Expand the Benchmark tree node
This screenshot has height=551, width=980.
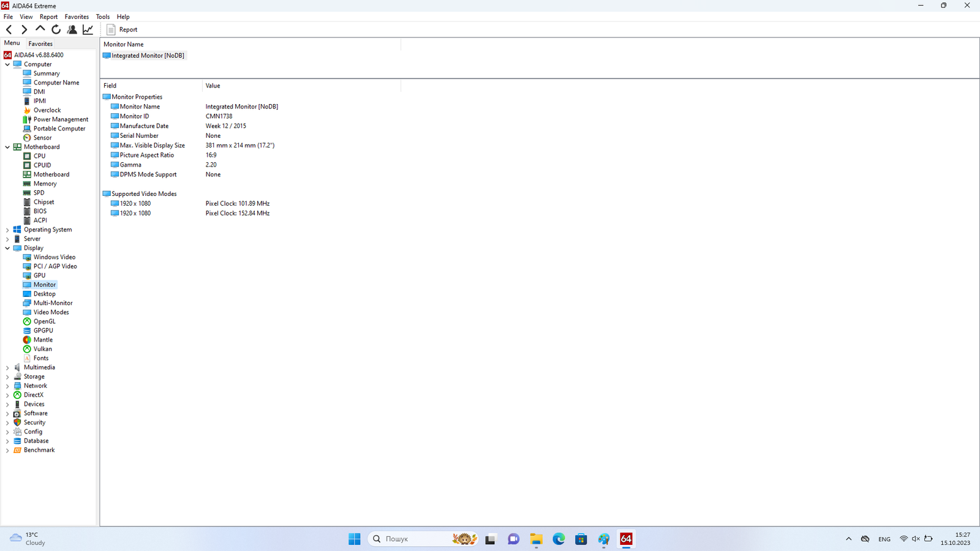point(7,450)
